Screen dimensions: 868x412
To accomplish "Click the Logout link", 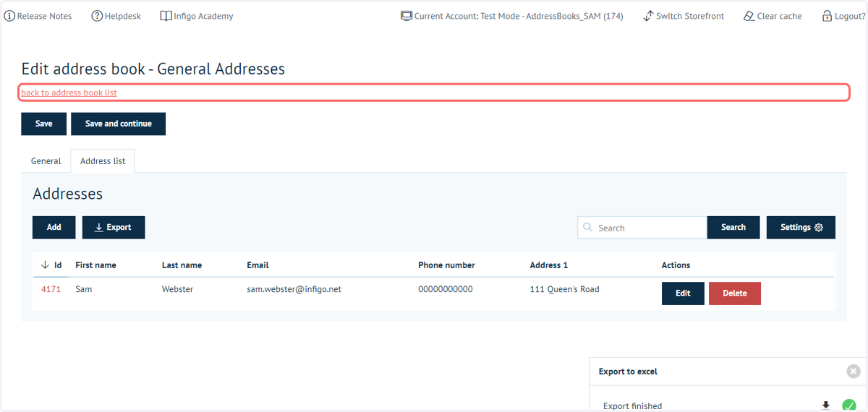I will 843,16.
